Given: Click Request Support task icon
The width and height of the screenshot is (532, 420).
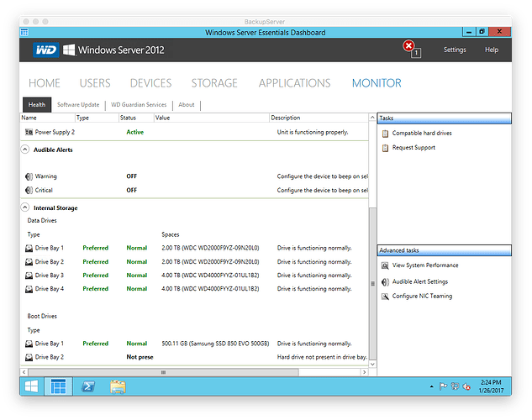Looking at the screenshot, I should [x=385, y=148].
